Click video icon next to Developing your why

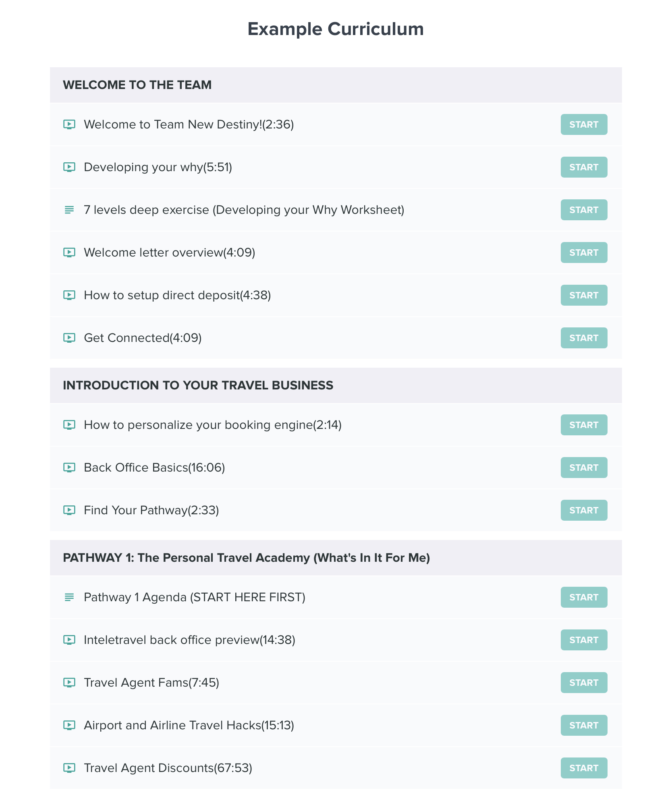point(69,167)
